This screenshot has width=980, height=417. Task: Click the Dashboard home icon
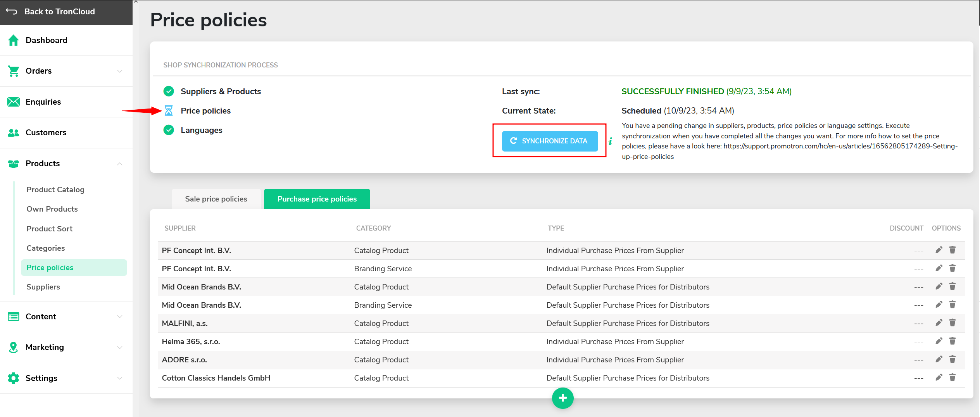[x=14, y=40]
